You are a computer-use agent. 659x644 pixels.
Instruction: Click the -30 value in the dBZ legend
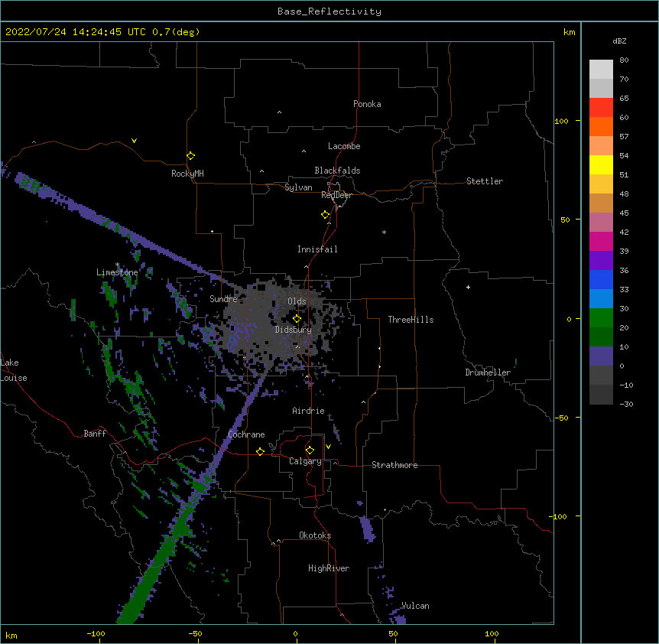point(626,404)
